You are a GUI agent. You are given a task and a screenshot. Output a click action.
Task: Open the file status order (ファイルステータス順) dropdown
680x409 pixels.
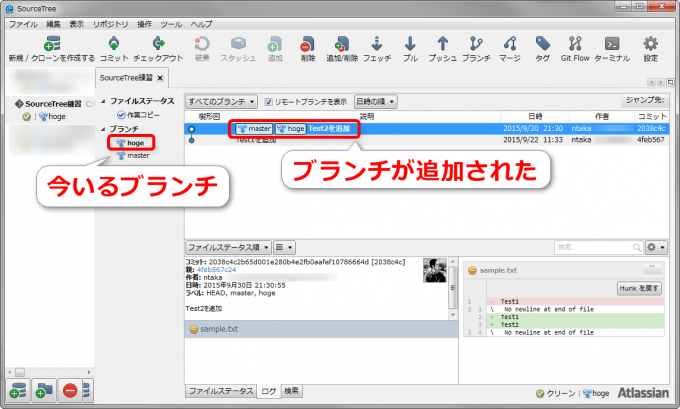point(228,247)
